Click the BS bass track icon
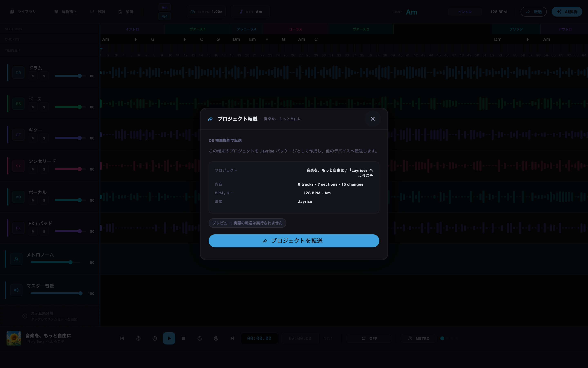The height and width of the screenshot is (368, 588). click(18, 104)
